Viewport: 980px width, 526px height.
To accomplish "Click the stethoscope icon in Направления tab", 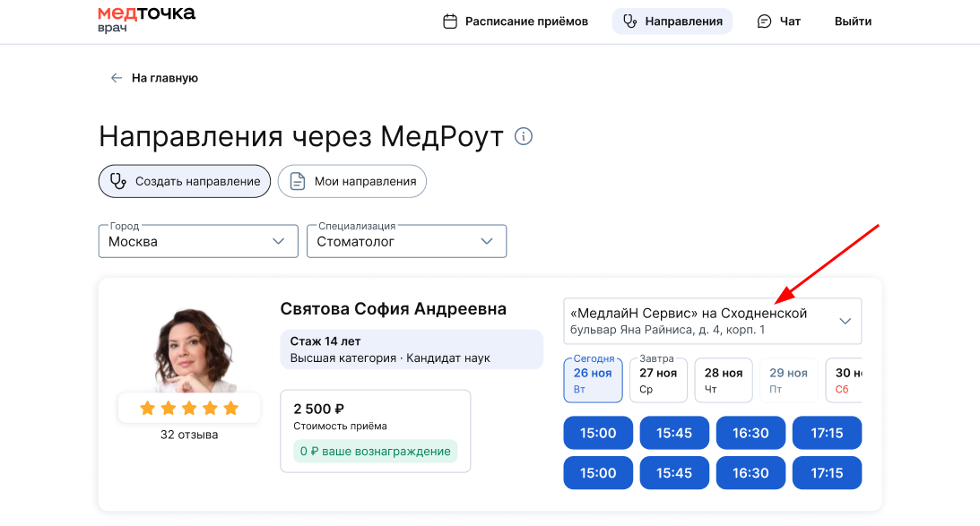I will click(x=630, y=22).
